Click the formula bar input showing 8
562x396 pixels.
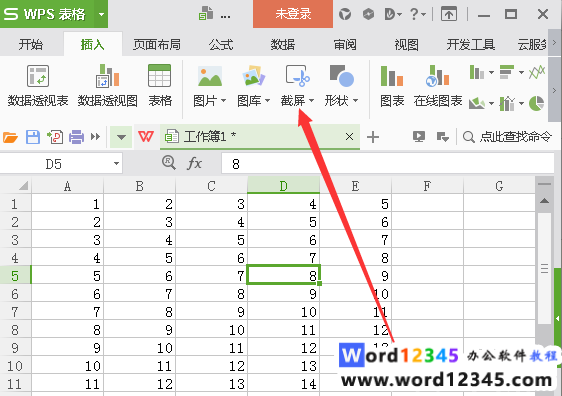[387, 164]
